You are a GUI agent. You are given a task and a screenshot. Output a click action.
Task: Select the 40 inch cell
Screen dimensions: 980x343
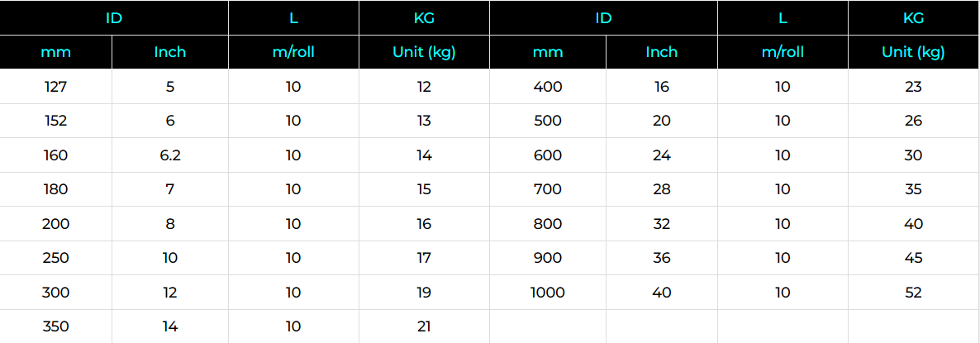point(661,293)
